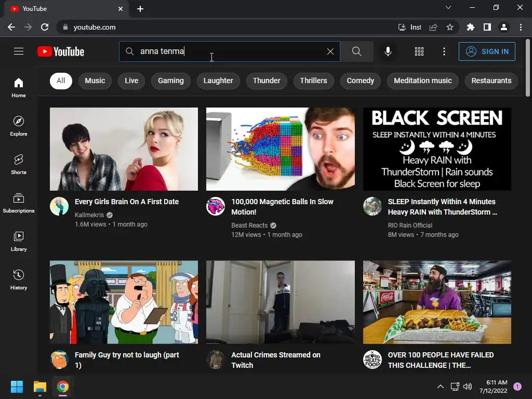Viewport: 532px width, 399px height.
Task: Open the Magnetic Balls video thumbnail
Action: point(281,149)
